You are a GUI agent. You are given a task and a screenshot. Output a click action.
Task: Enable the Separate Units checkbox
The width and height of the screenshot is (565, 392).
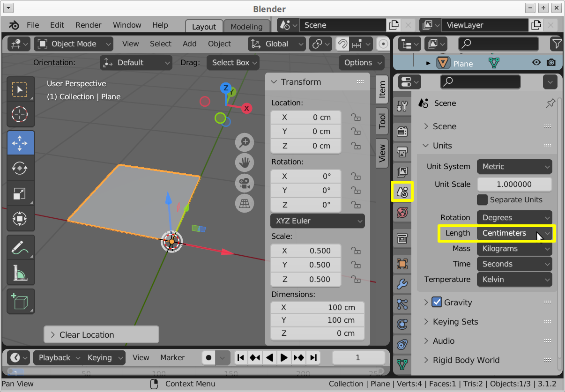pyautogui.click(x=482, y=200)
